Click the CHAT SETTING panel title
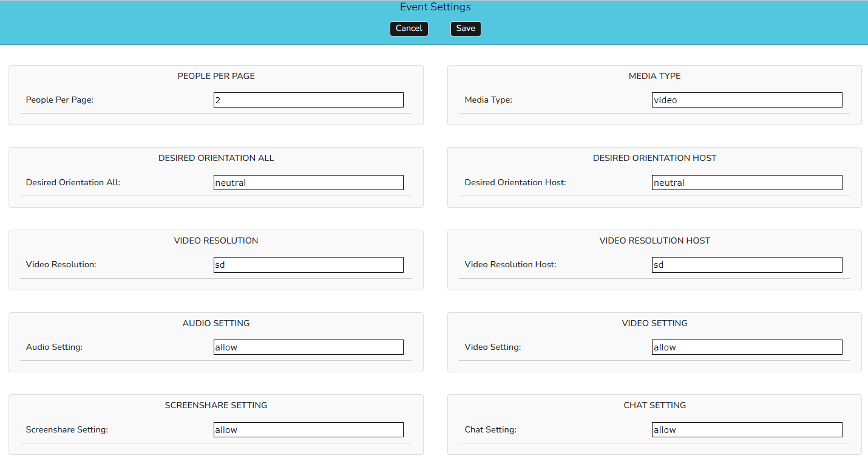868x461 pixels. (654, 405)
